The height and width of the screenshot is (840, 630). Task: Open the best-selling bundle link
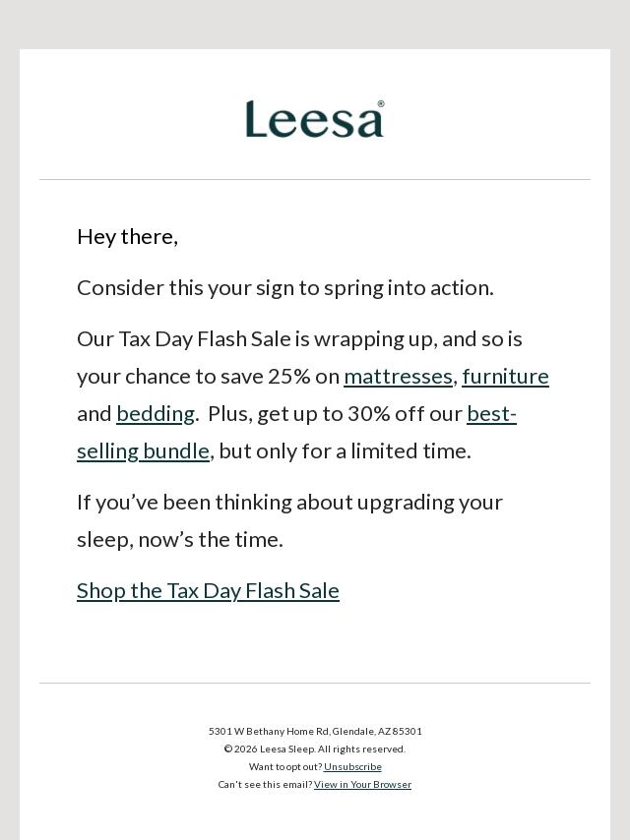(143, 451)
